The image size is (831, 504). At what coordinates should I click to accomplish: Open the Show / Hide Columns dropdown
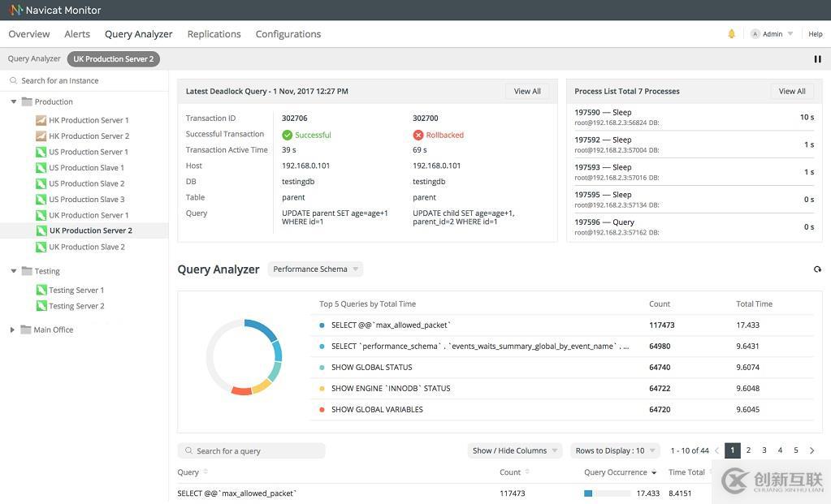[515, 450]
